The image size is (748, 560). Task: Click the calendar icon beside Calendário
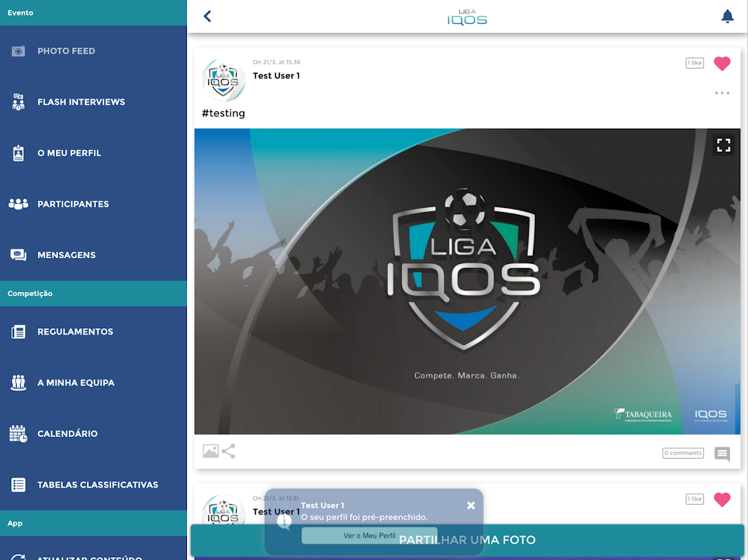pos(18,434)
